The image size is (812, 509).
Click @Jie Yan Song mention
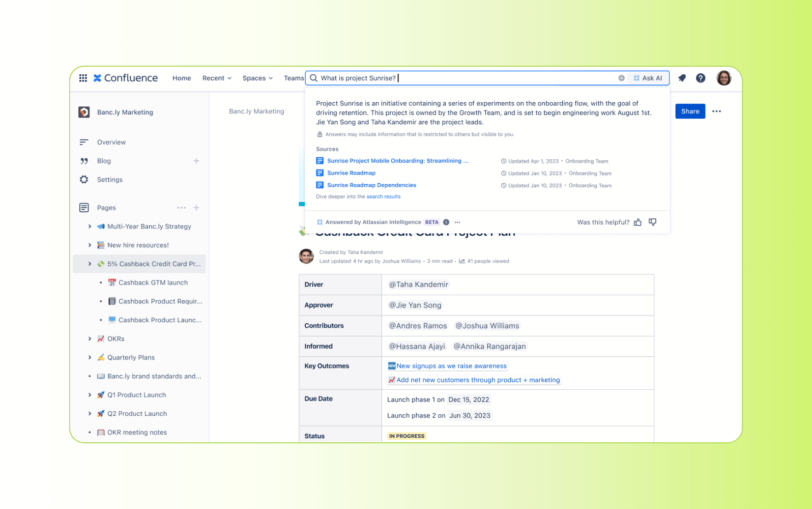(415, 305)
